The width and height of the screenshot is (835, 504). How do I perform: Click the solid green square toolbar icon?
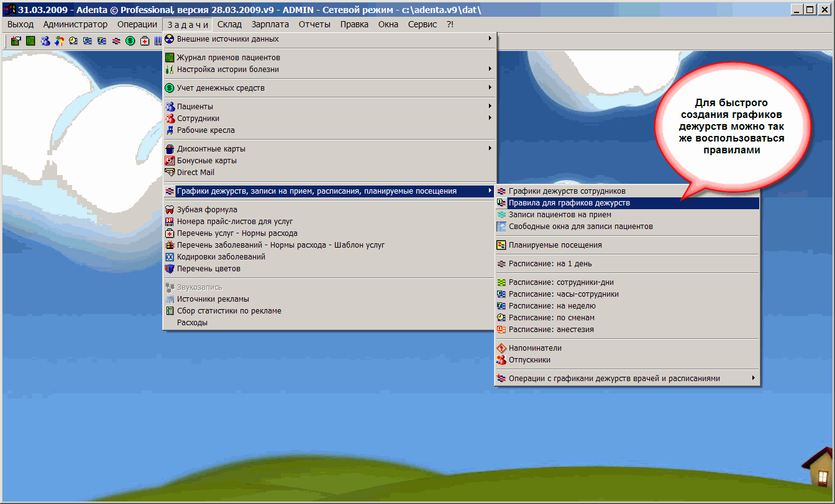(30, 41)
